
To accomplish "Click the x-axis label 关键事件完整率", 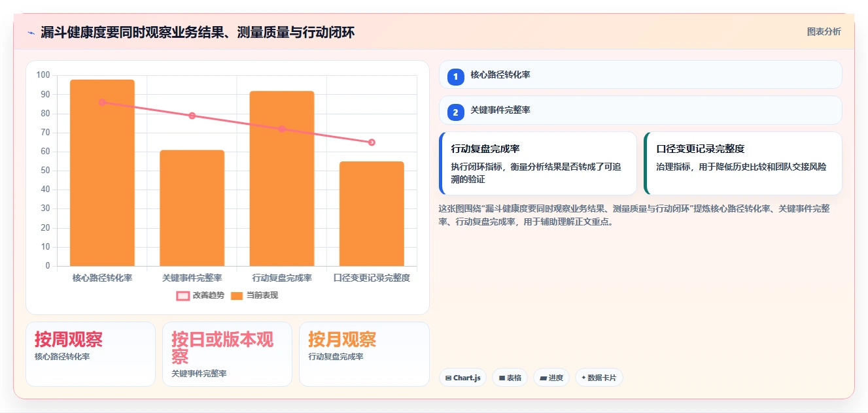I will (x=192, y=278).
